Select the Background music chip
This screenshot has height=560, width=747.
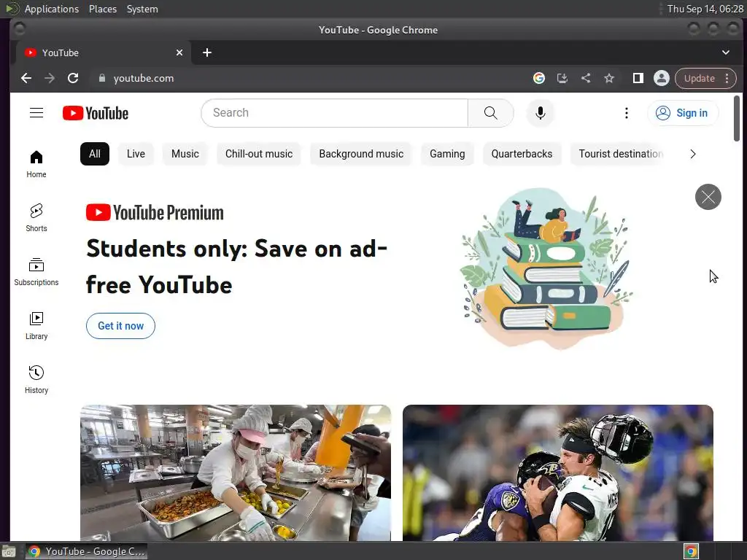pos(361,154)
